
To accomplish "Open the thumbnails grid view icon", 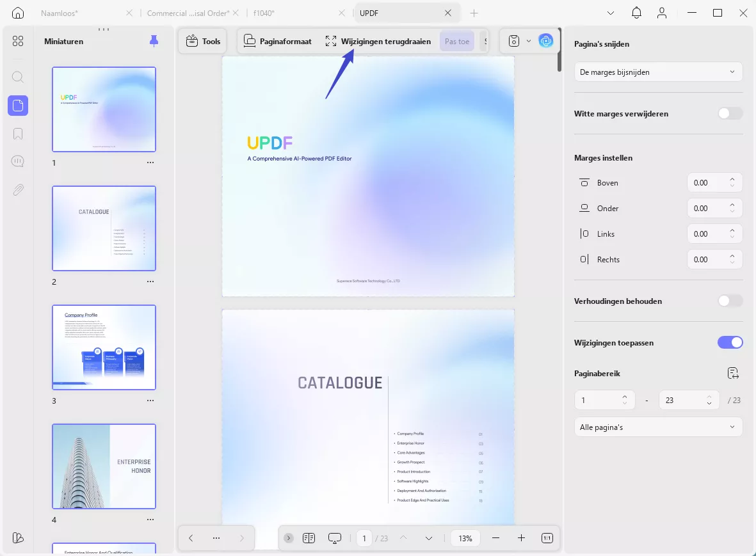I will tap(18, 42).
